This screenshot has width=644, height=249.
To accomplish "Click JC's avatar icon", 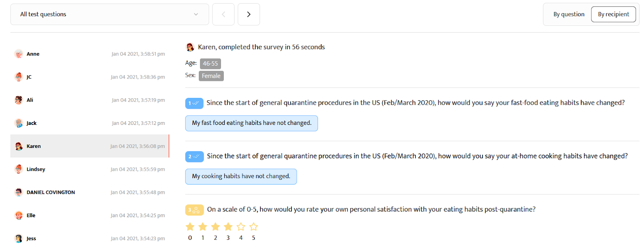I will click(19, 77).
